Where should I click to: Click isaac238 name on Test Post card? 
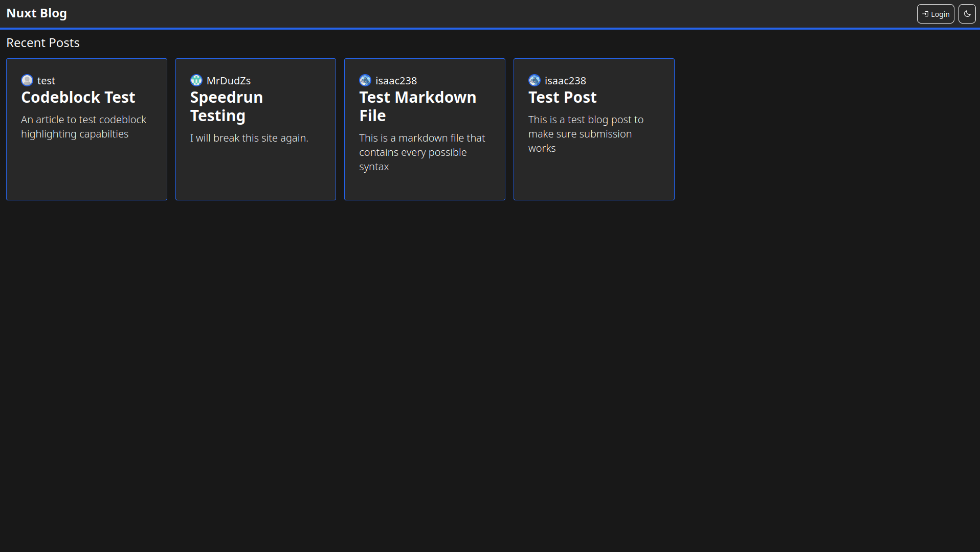(565, 81)
